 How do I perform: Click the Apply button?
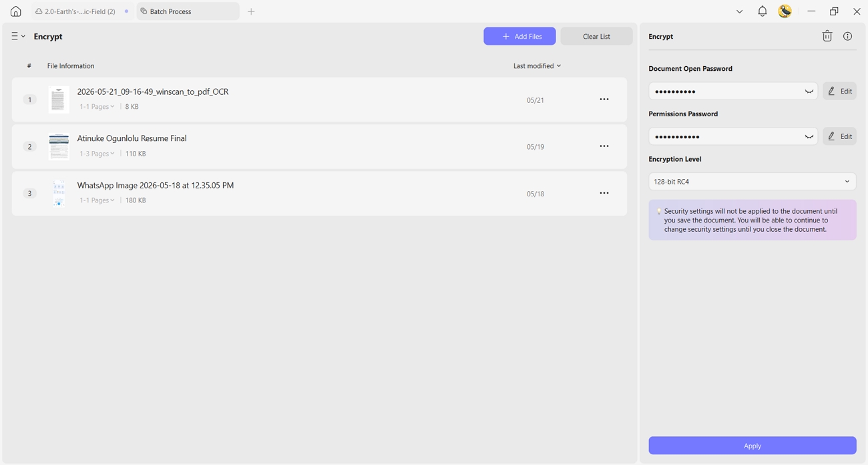(x=752, y=446)
